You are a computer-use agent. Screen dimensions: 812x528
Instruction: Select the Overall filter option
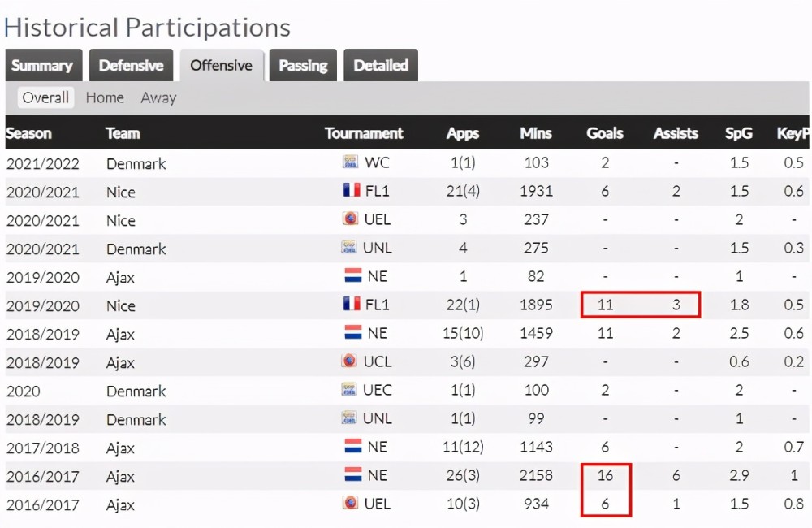[x=45, y=97]
